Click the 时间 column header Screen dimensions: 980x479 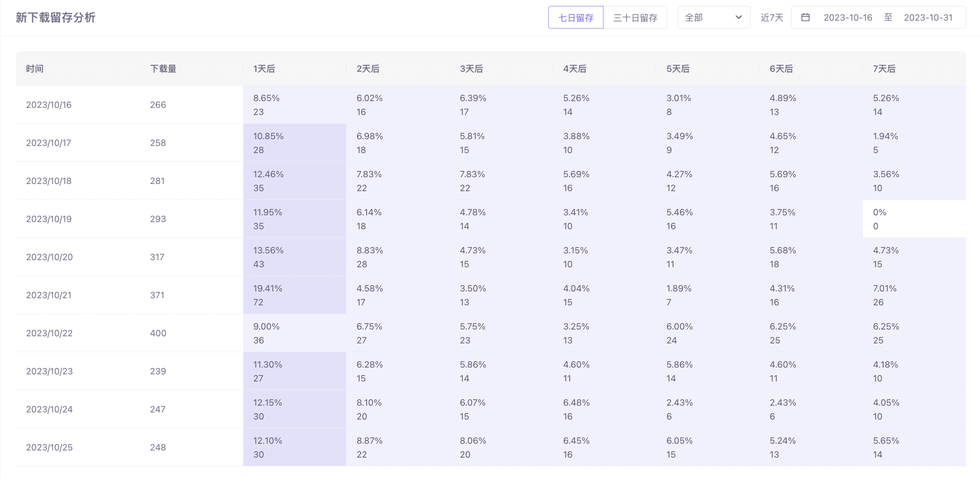coord(35,69)
